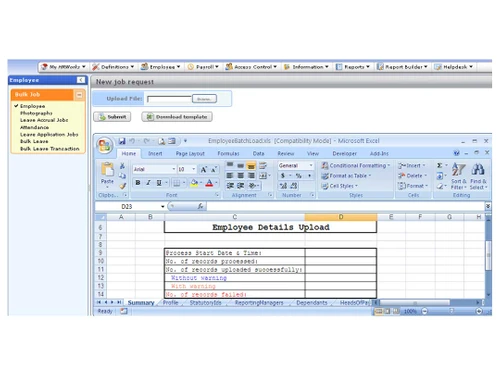Decrease font size with Shrink Font
This screenshot has width=500, height=375.
(214, 169)
